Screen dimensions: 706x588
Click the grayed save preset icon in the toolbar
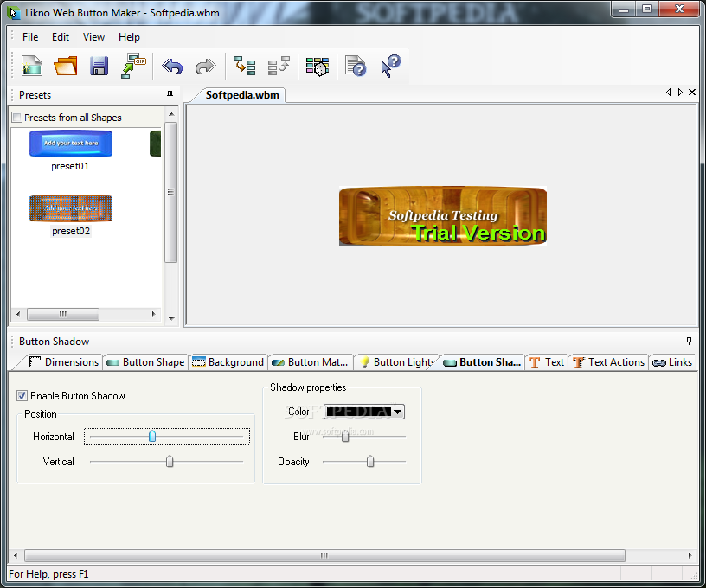[279, 66]
